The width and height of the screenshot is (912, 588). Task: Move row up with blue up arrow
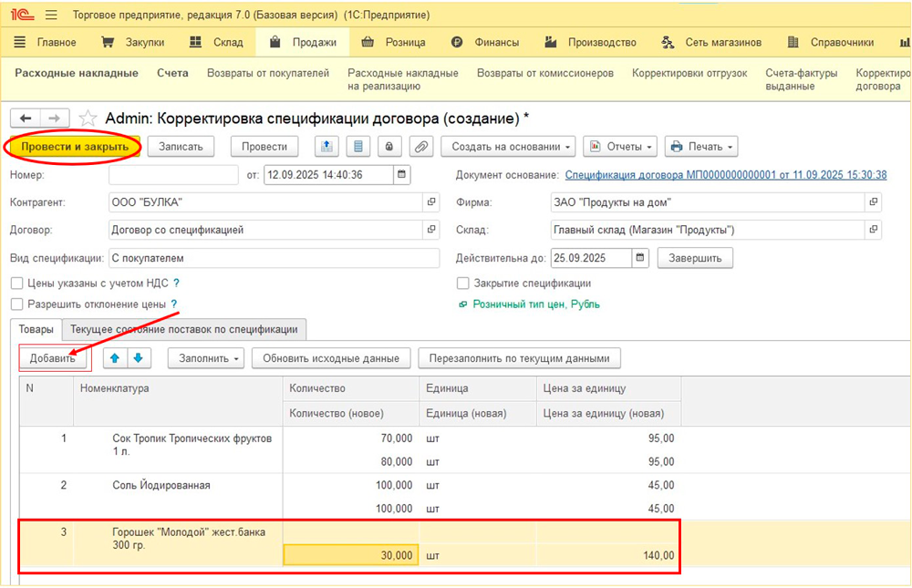[x=115, y=358]
